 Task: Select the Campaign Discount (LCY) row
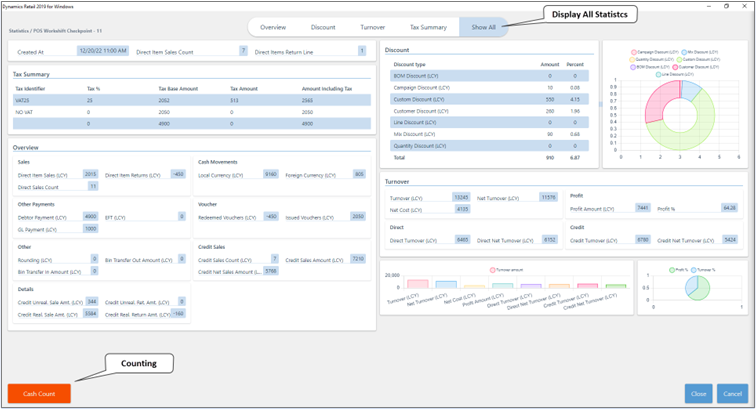click(x=489, y=88)
